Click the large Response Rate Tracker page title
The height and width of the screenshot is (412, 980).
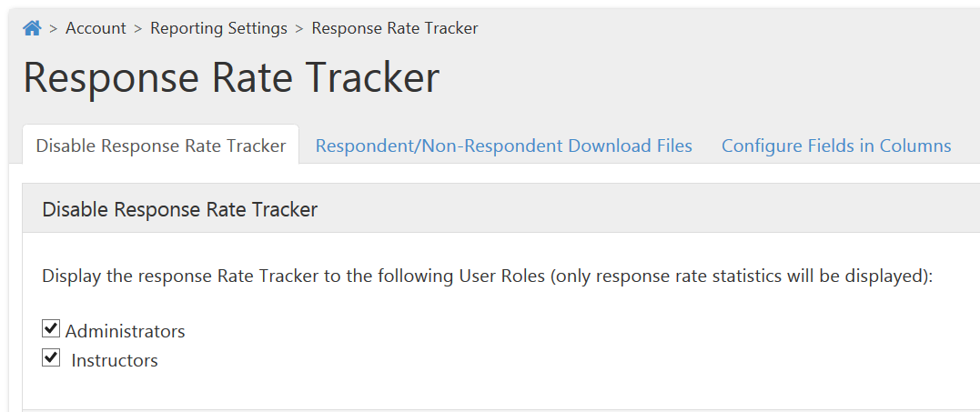[231, 78]
